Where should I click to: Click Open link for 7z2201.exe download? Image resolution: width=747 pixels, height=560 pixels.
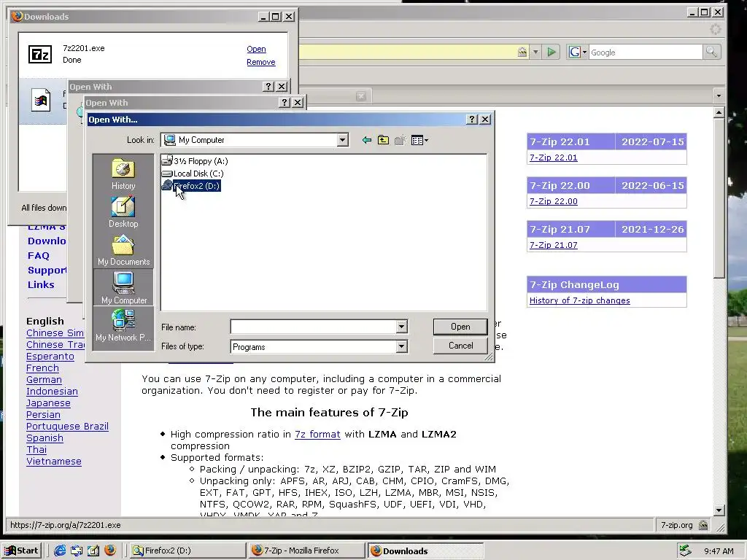tap(256, 49)
